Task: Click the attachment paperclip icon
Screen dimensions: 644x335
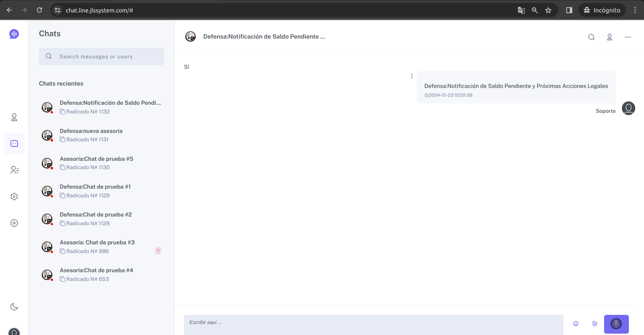Action: [x=594, y=324]
